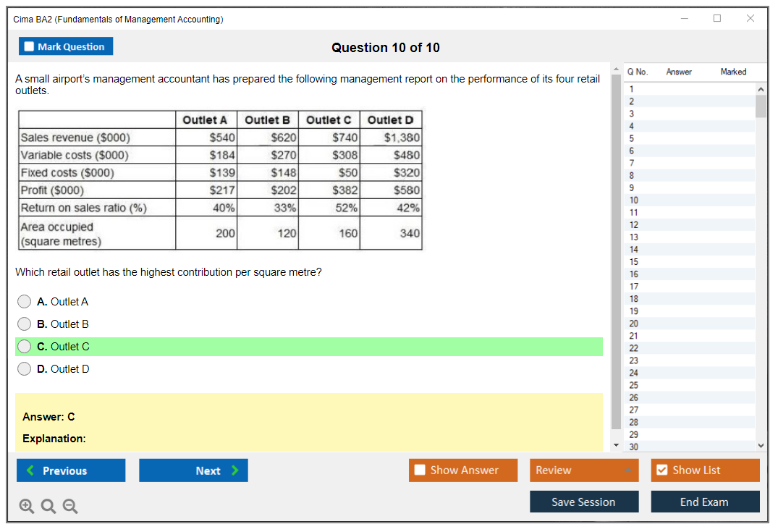778x532 pixels.
Task: Click the zoom in magnifier icon
Action: (26, 507)
